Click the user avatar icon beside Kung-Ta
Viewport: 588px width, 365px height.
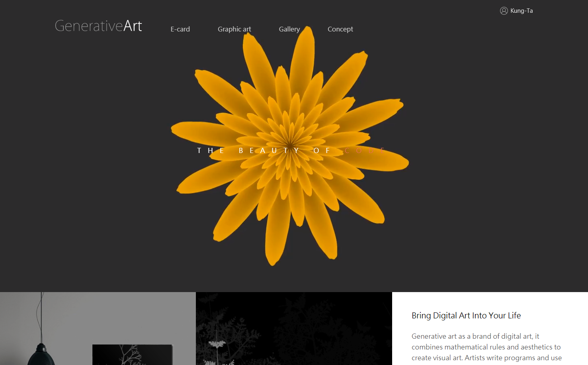(x=504, y=10)
